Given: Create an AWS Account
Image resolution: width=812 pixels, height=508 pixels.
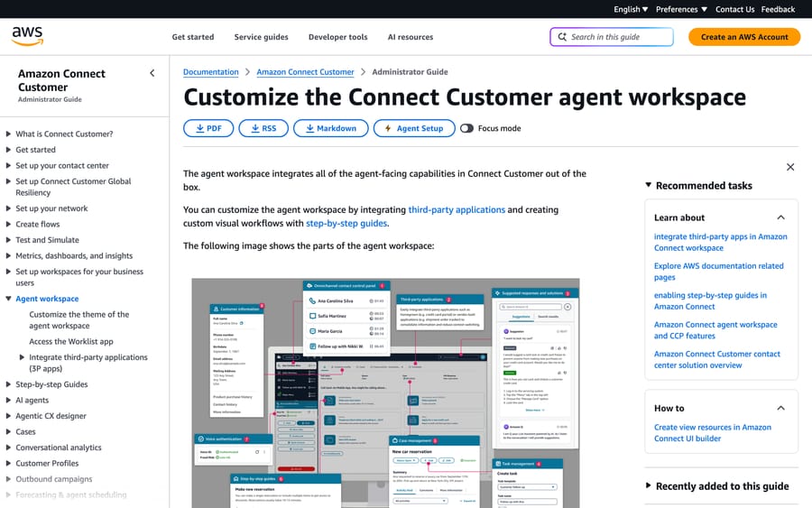Looking at the screenshot, I should point(744,37).
